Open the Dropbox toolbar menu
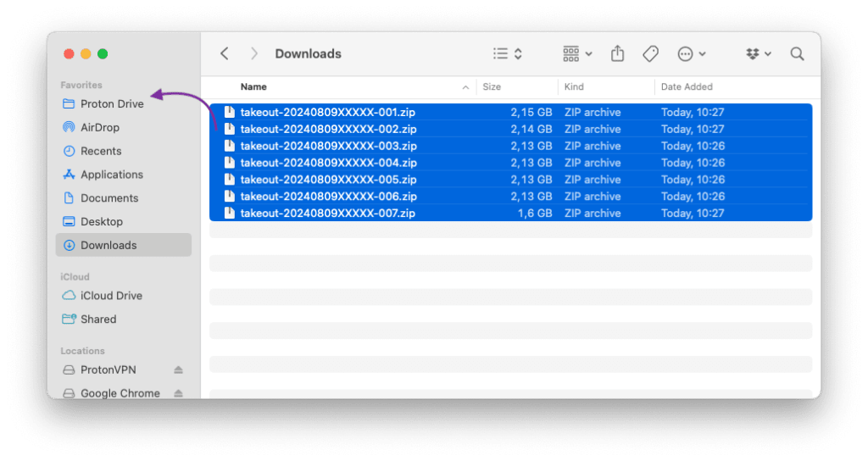868x461 pixels. (x=759, y=53)
